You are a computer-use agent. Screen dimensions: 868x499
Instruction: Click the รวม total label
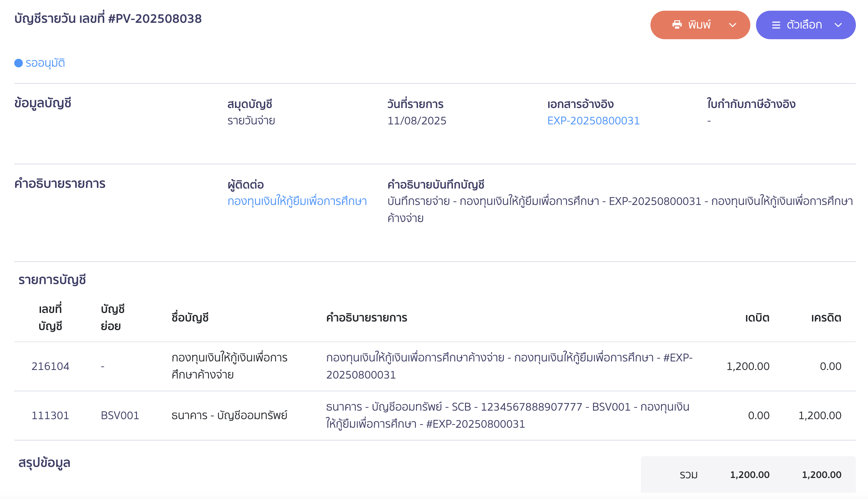689,475
